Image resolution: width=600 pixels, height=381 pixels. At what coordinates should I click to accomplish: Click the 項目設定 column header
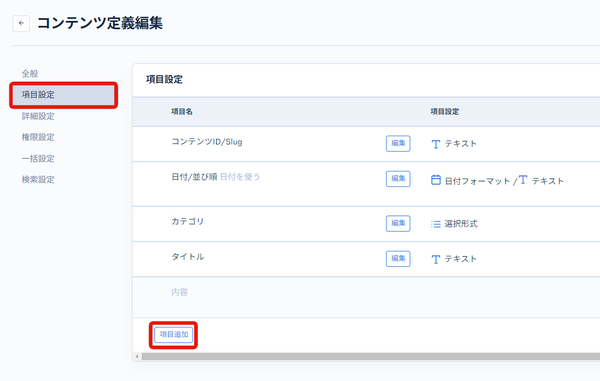(445, 112)
